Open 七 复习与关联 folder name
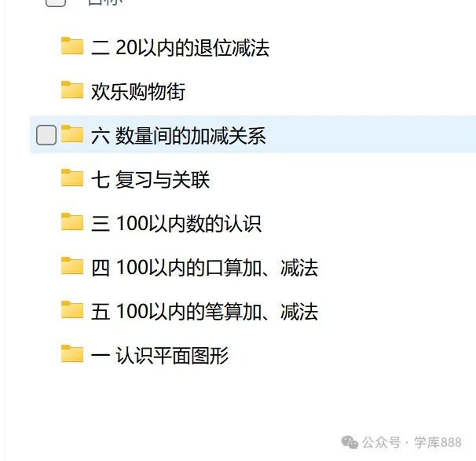 (x=150, y=180)
